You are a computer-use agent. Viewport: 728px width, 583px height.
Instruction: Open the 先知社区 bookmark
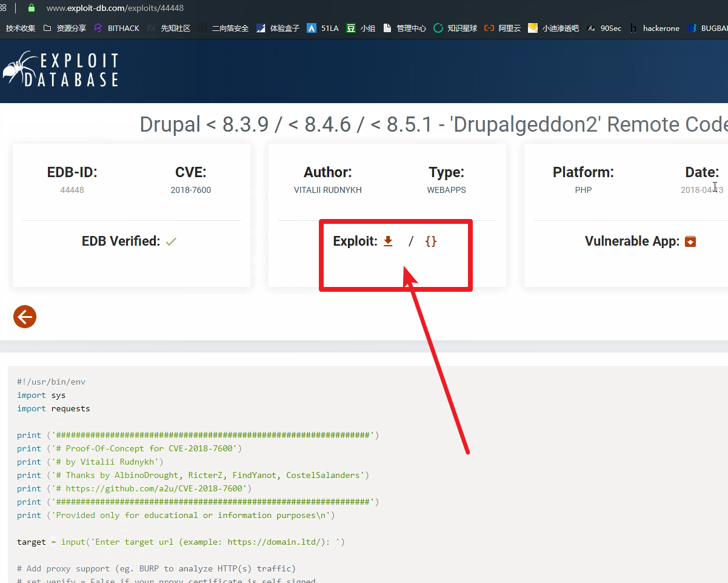click(169, 28)
